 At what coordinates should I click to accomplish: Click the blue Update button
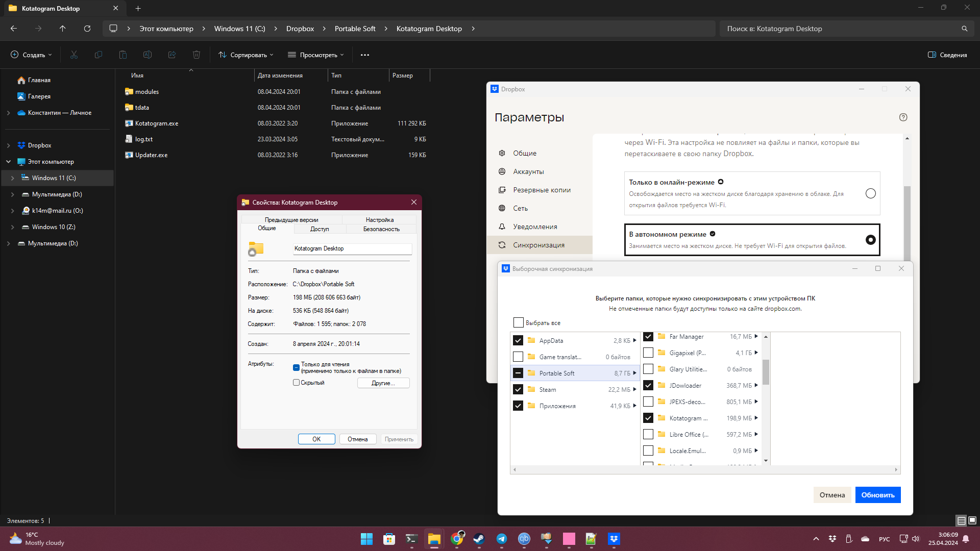click(878, 495)
